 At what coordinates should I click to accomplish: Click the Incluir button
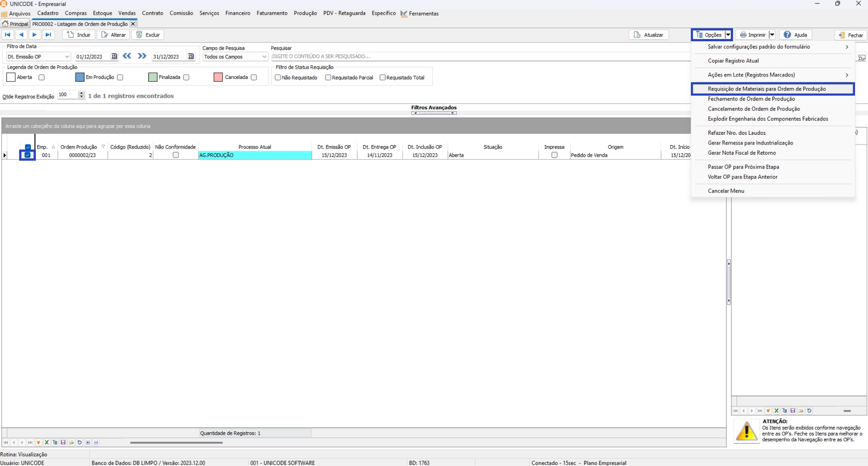[79, 35]
